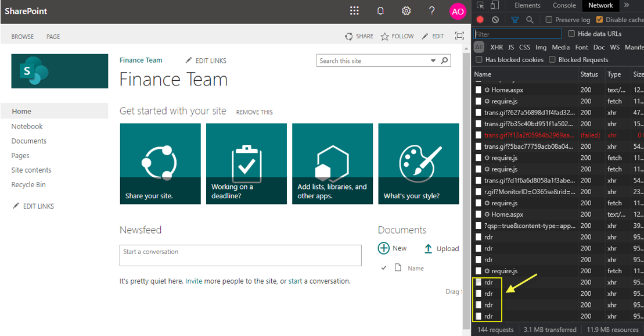644x336 pixels.
Task: Open the PAGE ribbon tab
Action: coord(53,37)
